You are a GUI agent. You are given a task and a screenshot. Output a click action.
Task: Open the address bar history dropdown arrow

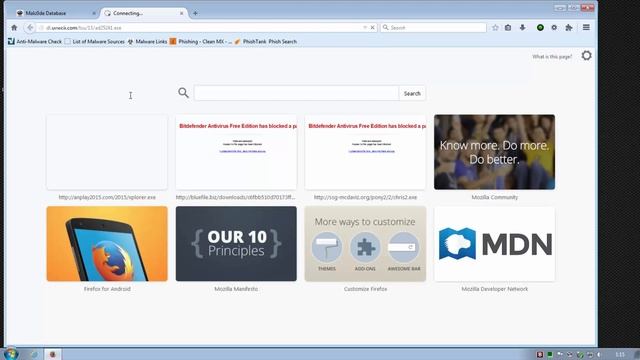(x=365, y=28)
